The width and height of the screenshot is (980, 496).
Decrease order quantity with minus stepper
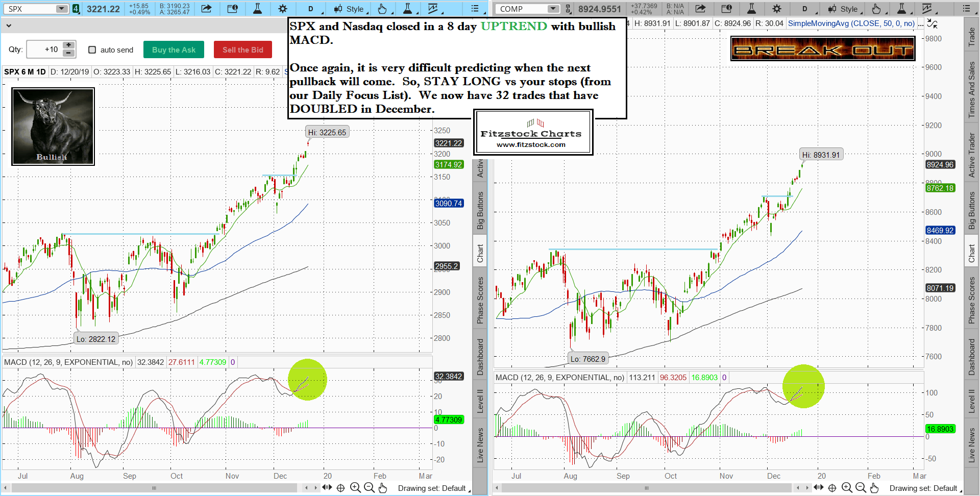click(69, 53)
